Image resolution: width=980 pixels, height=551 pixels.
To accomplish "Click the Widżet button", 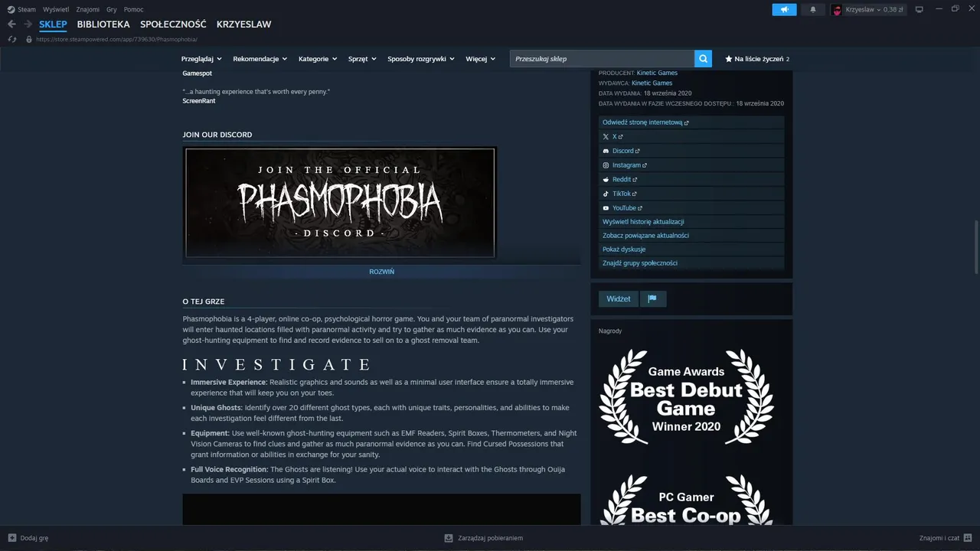I will 619,298.
